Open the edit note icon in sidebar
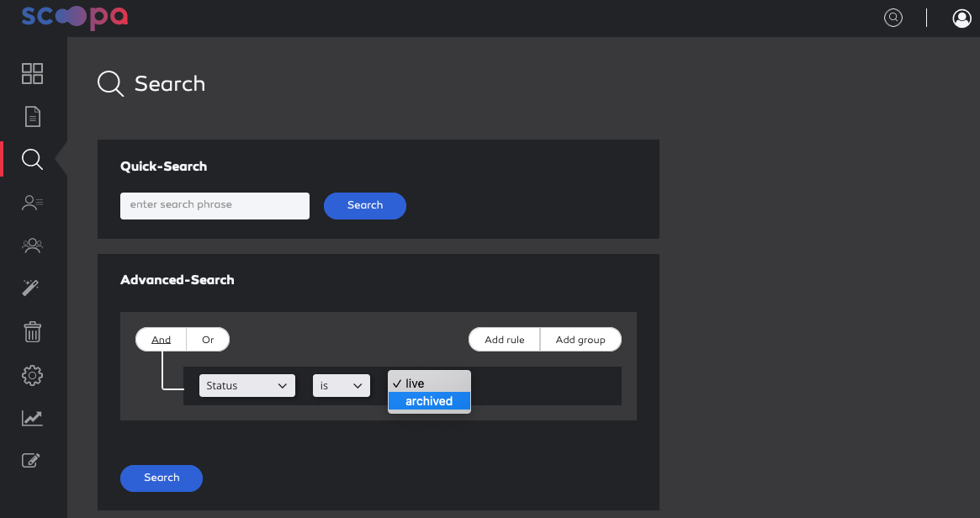The image size is (980, 518). click(x=31, y=461)
